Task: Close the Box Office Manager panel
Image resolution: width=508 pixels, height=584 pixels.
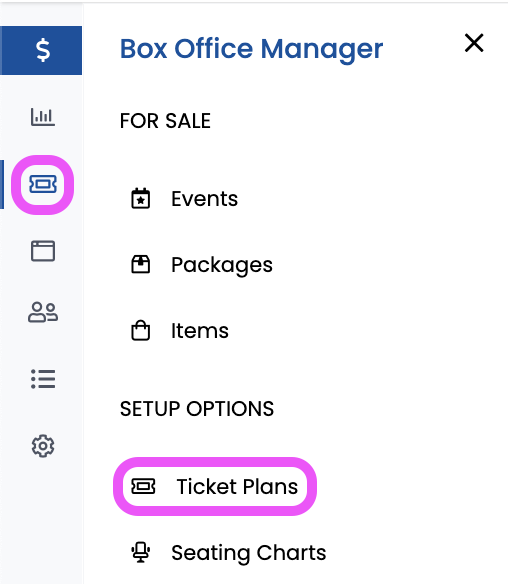Action: click(474, 43)
